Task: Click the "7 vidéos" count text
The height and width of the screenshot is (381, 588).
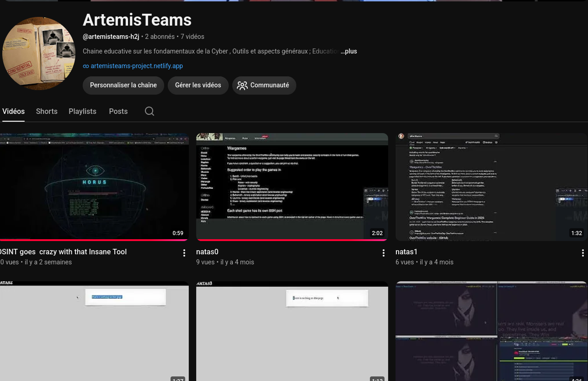Action: [192, 37]
